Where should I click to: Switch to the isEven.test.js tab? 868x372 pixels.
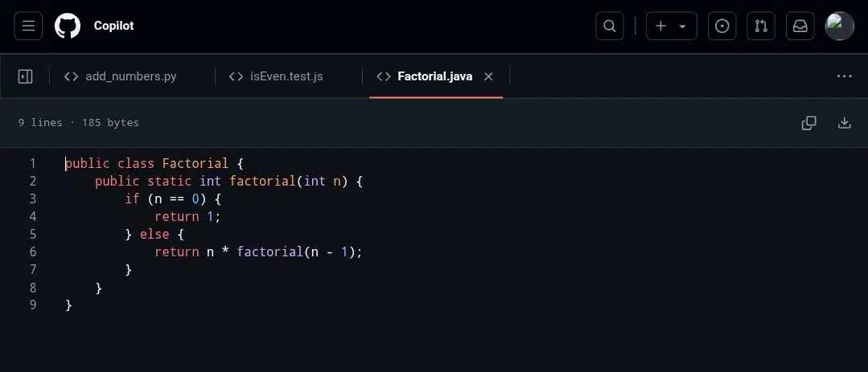tap(276, 76)
